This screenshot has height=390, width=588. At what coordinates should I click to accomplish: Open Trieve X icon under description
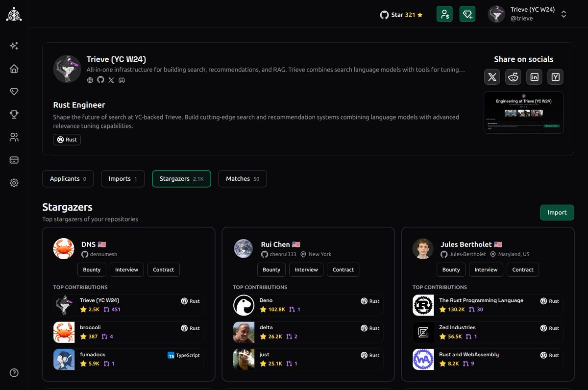pyautogui.click(x=111, y=80)
